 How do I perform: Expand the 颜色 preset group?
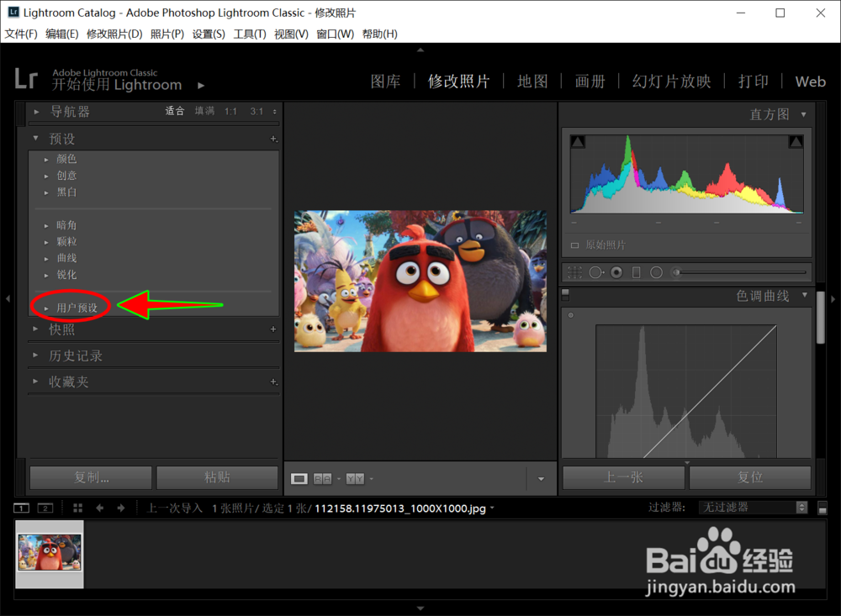point(46,159)
